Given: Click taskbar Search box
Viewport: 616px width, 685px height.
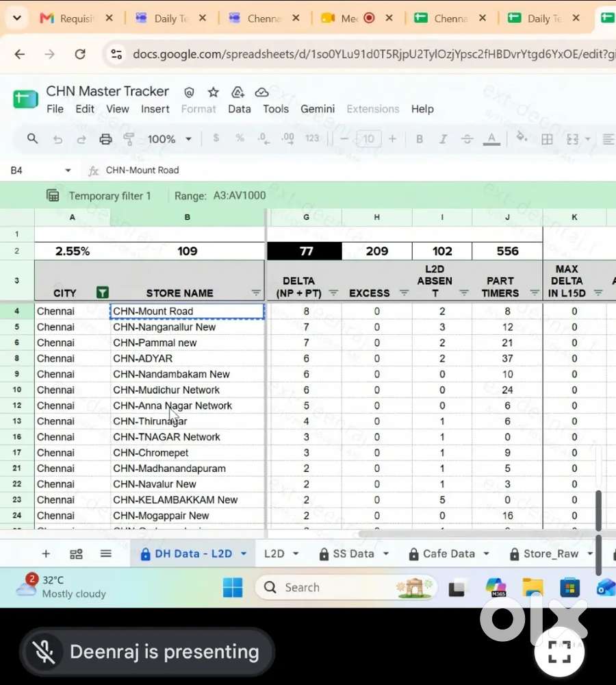Looking at the screenshot, I should pos(346,587).
